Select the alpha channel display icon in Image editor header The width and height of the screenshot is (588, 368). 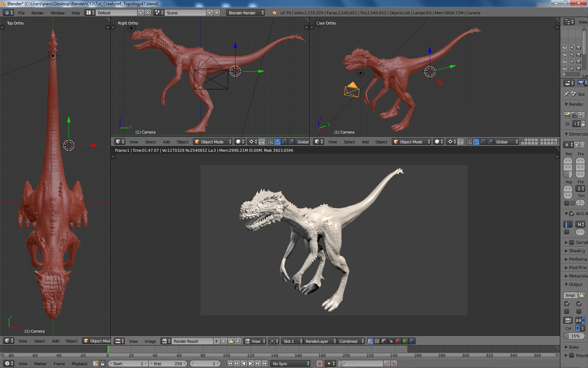coord(384,341)
